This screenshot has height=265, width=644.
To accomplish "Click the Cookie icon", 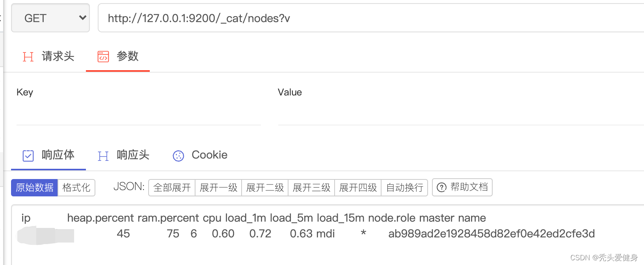I will coord(179,156).
